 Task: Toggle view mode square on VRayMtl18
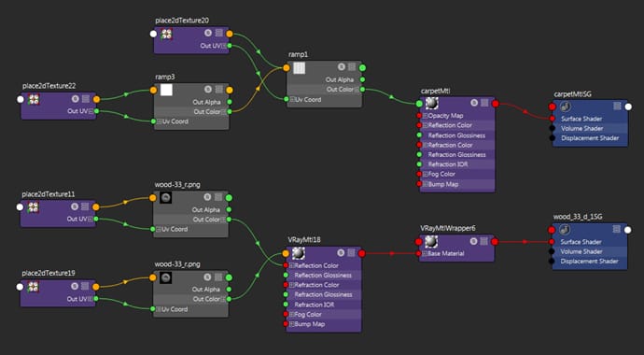click(x=351, y=252)
